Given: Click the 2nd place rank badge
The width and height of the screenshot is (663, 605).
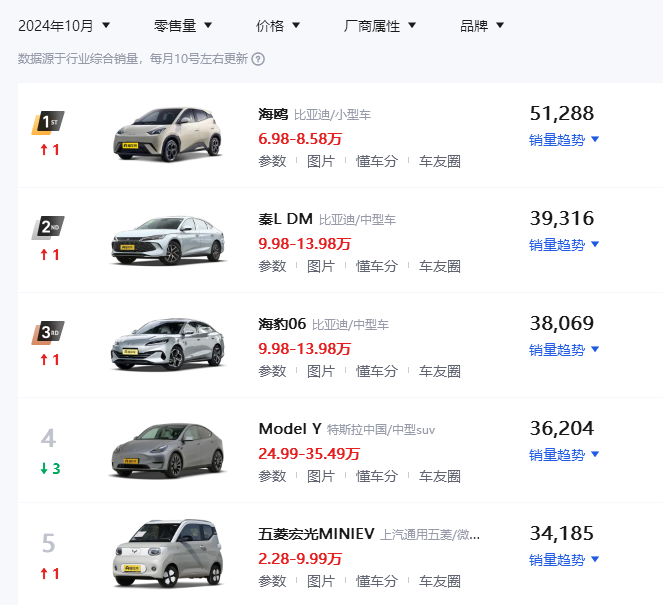Looking at the screenshot, I should point(48,228).
